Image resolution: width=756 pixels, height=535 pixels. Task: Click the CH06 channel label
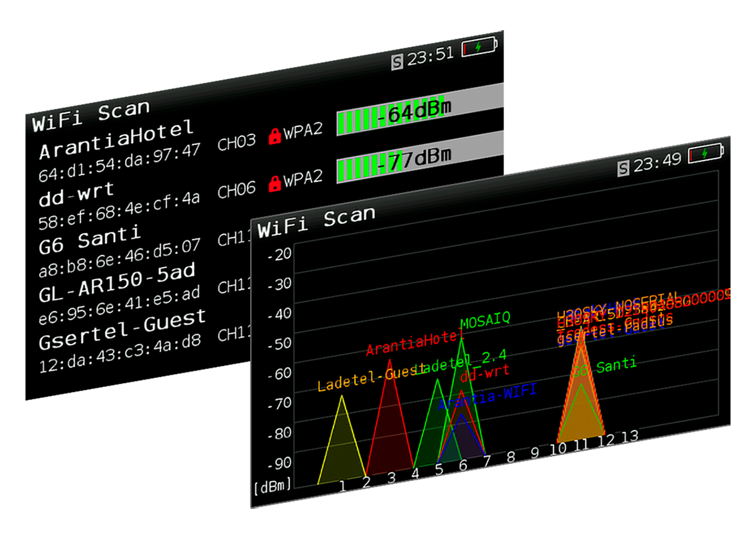pos(237,191)
